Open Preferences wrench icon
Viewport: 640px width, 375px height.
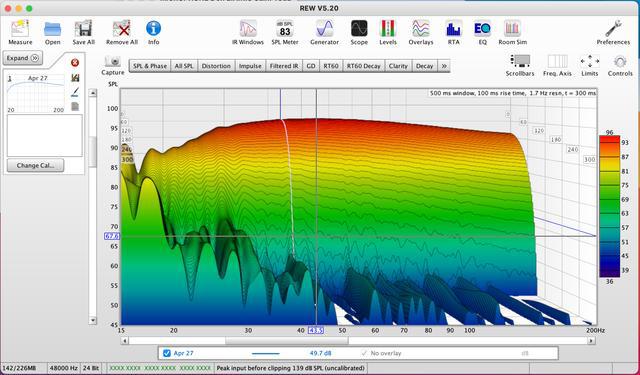(613, 32)
